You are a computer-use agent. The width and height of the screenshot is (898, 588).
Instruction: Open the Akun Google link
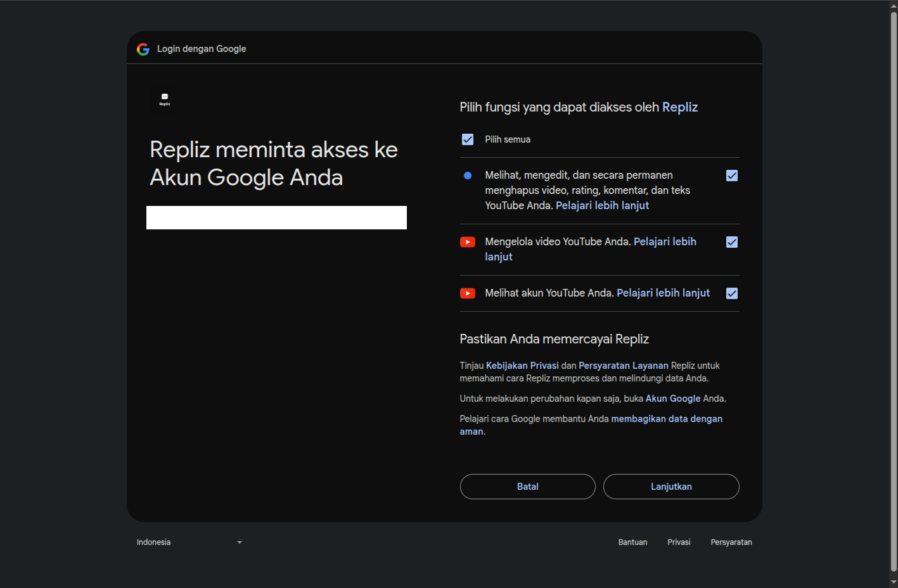(x=672, y=399)
